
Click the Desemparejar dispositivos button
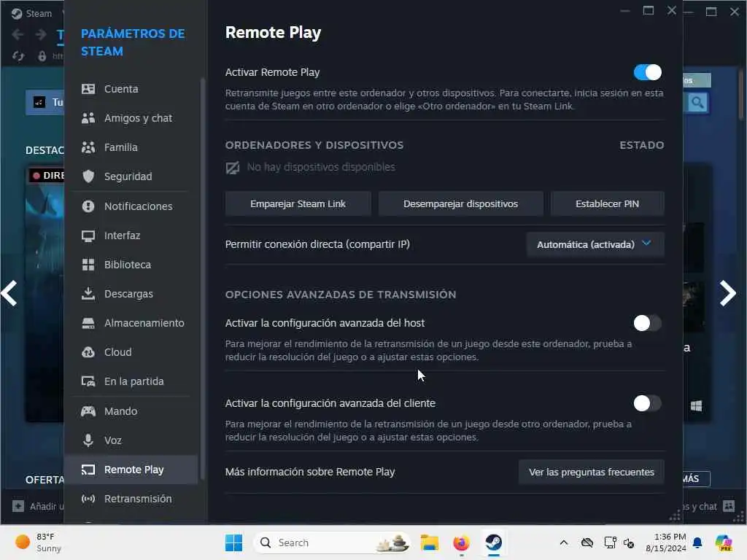pos(461,204)
